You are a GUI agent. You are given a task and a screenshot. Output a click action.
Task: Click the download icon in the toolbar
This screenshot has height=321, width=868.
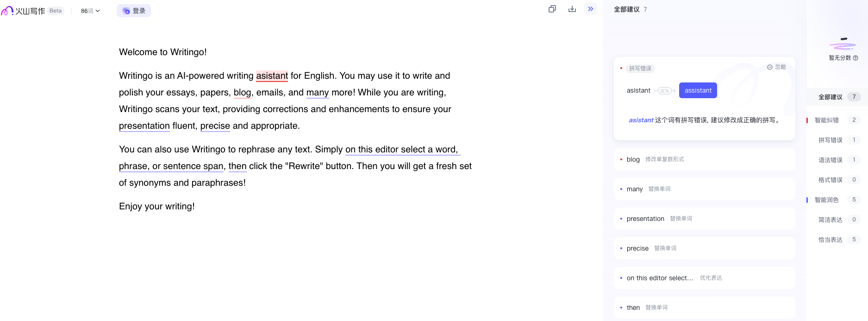[572, 9]
